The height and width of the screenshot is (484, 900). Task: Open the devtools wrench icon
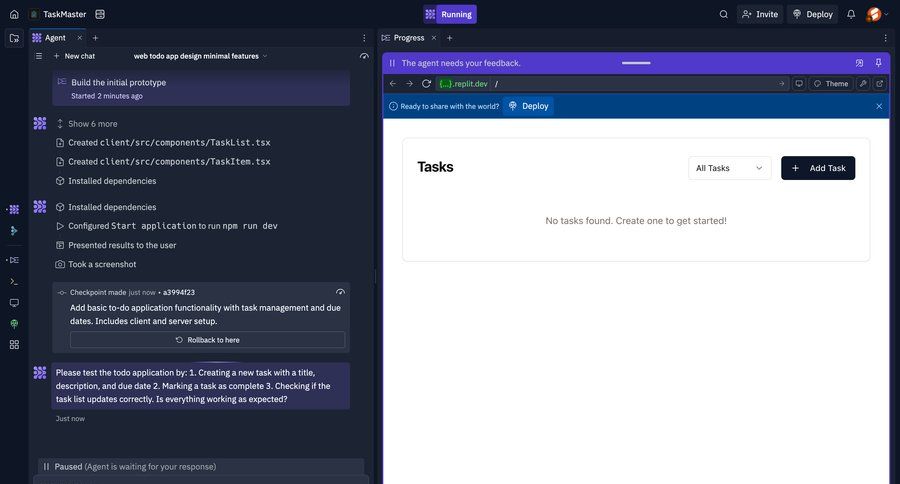coord(863,84)
